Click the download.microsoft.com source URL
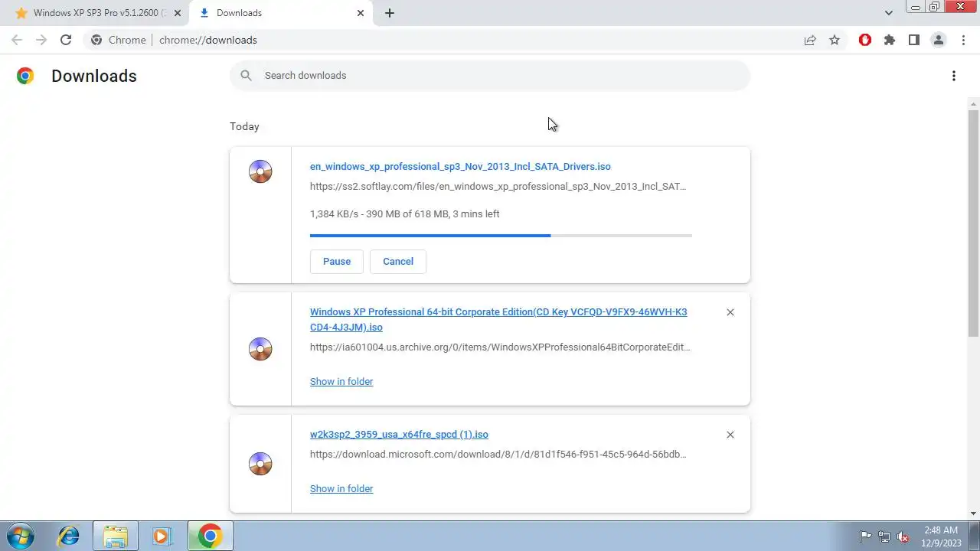 coord(498,455)
